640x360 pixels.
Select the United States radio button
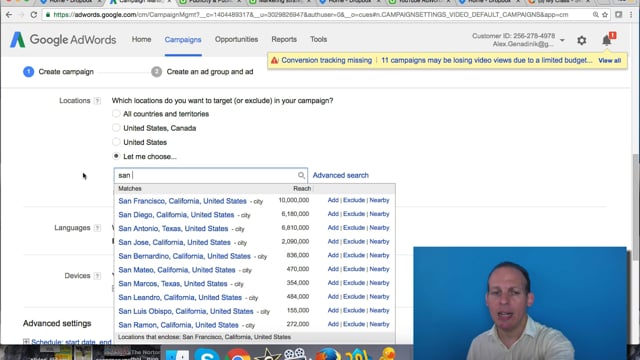pos(116,142)
